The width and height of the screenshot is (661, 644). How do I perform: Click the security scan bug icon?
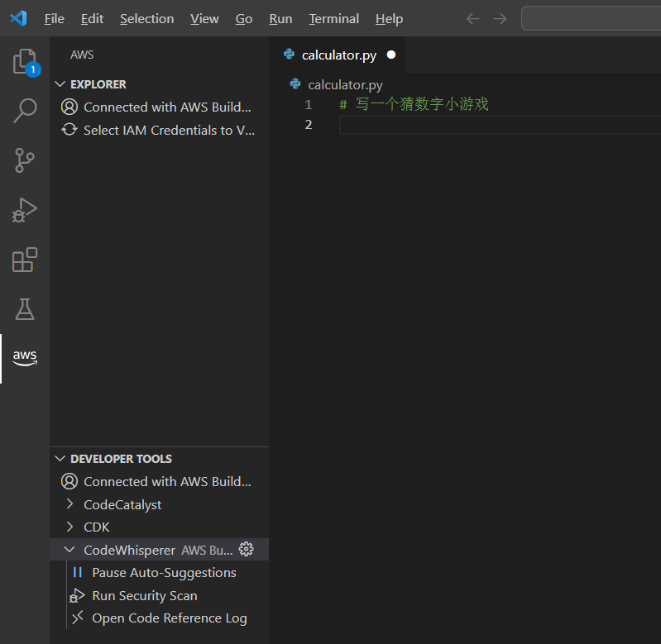click(77, 595)
